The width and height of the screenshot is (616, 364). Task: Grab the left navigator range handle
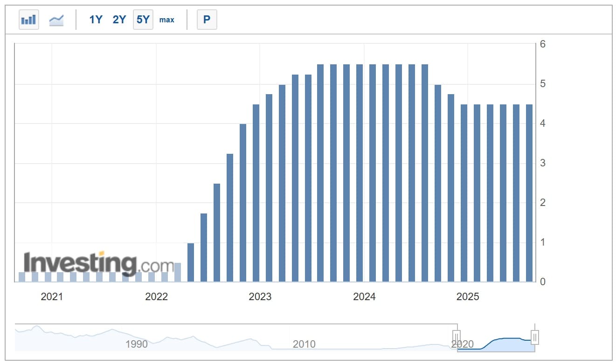pos(457,337)
